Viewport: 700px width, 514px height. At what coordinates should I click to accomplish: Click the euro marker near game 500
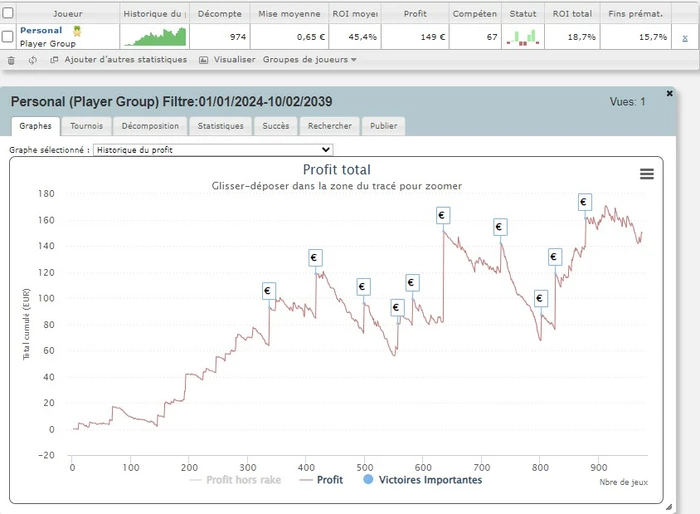363,287
